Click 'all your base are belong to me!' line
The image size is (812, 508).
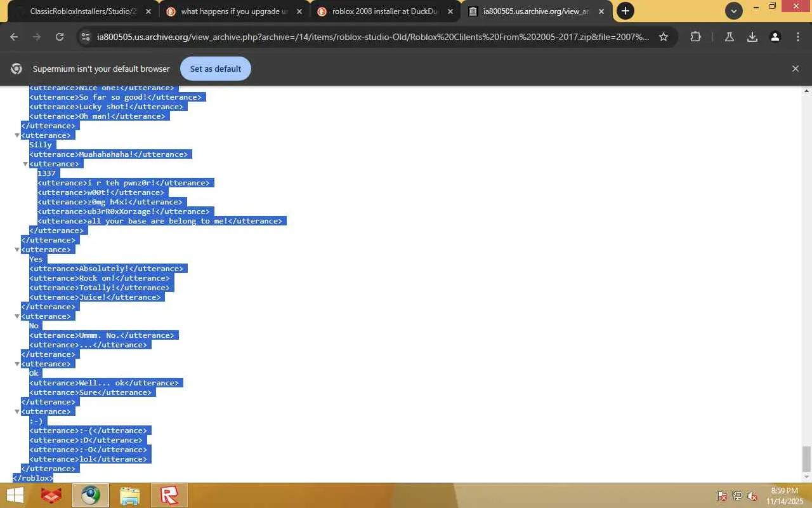pos(160,221)
